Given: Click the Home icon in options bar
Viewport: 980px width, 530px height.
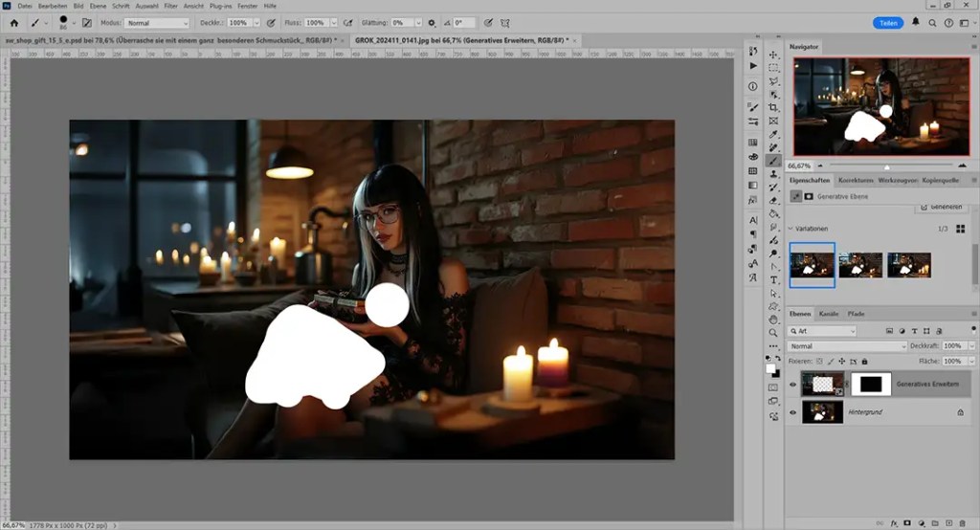Looking at the screenshot, I should coord(13,22).
